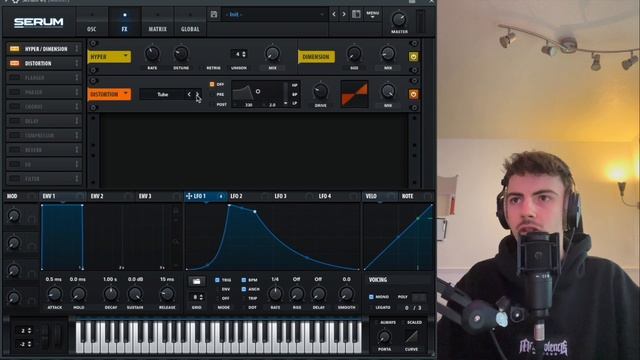Turn the Hyper MIX knob

[x=272, y=54]
